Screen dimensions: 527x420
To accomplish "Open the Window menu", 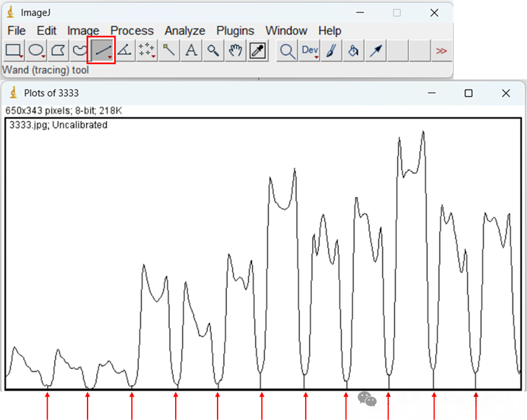I will coord(287,30).
